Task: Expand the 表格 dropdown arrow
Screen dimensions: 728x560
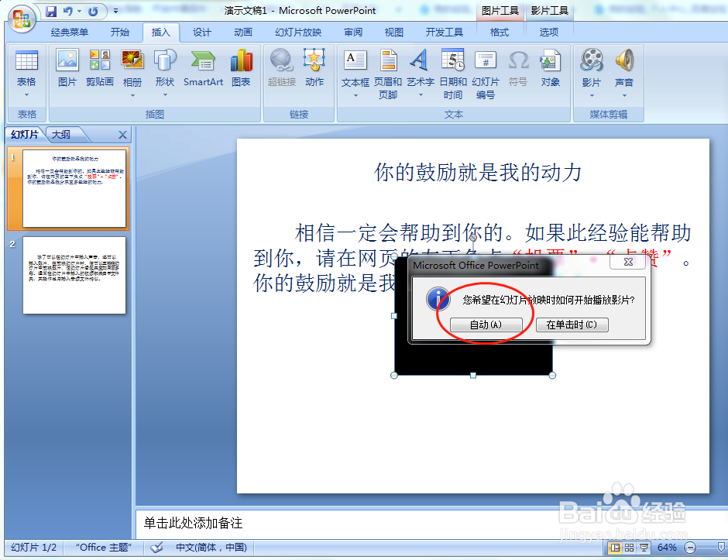Action: [x=26, y=94]
